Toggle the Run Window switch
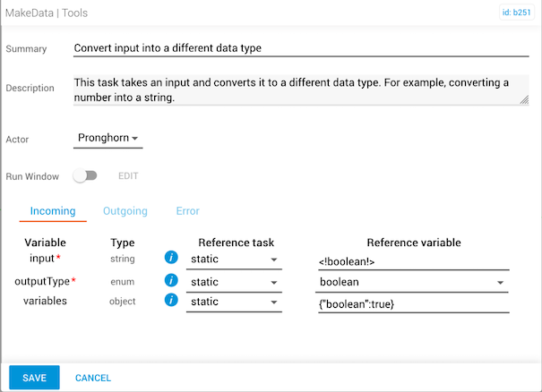This screenshot has height=392, width=542. 85,176
